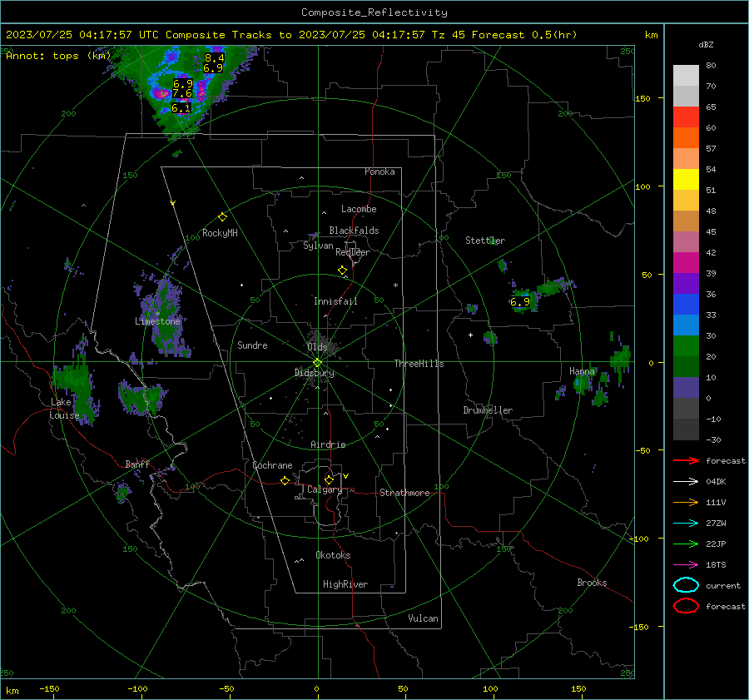Select the ThreeHills label
The image size is (749, 700).
point(419,364)
